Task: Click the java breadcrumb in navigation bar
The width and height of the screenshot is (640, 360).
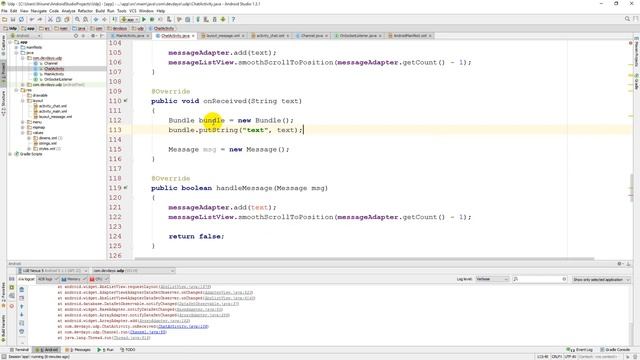Action: 79,29
